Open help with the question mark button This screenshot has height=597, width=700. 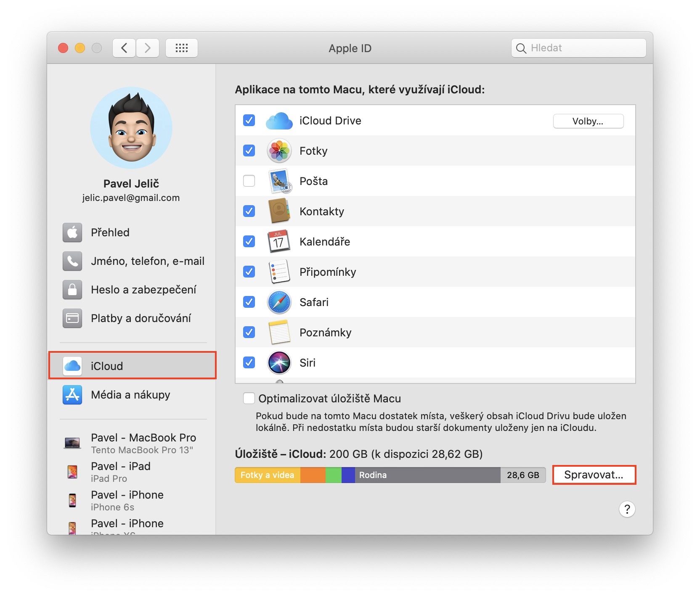[x=627, y=509]
